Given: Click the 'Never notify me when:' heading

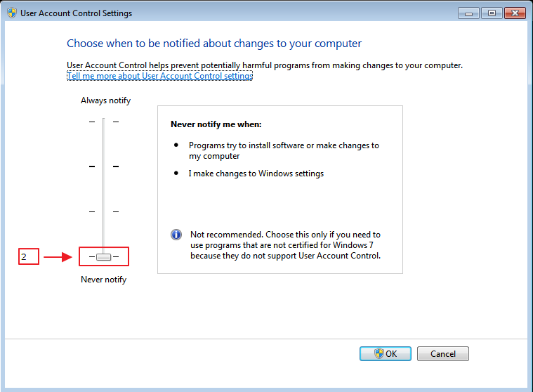Looking at the screenshot, I should [216, 124].
